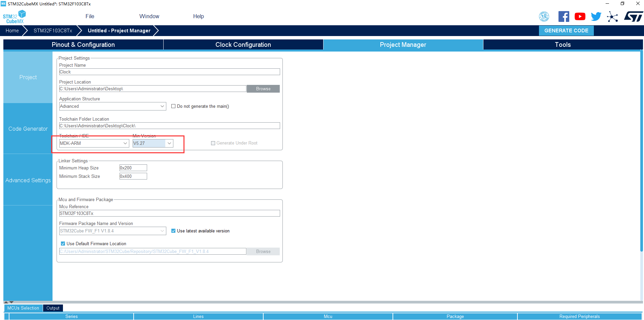This screenshot has width=644, height=320.
Task: Switch to the Tools tab
Action: coord(563,45)
